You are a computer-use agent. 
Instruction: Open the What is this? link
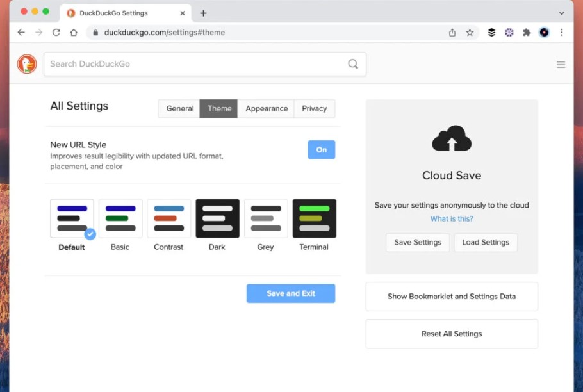(452, 219)
